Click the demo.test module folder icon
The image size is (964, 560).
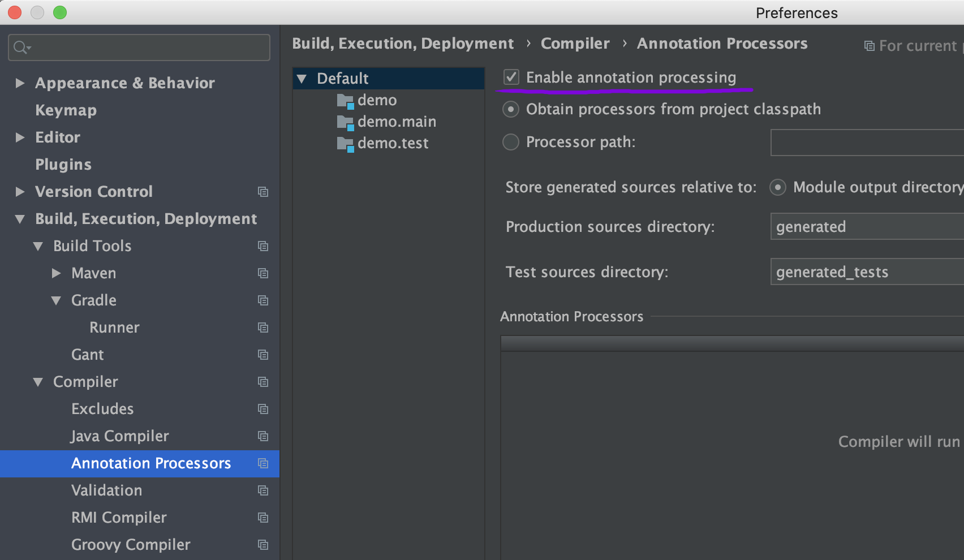(345, 144)
